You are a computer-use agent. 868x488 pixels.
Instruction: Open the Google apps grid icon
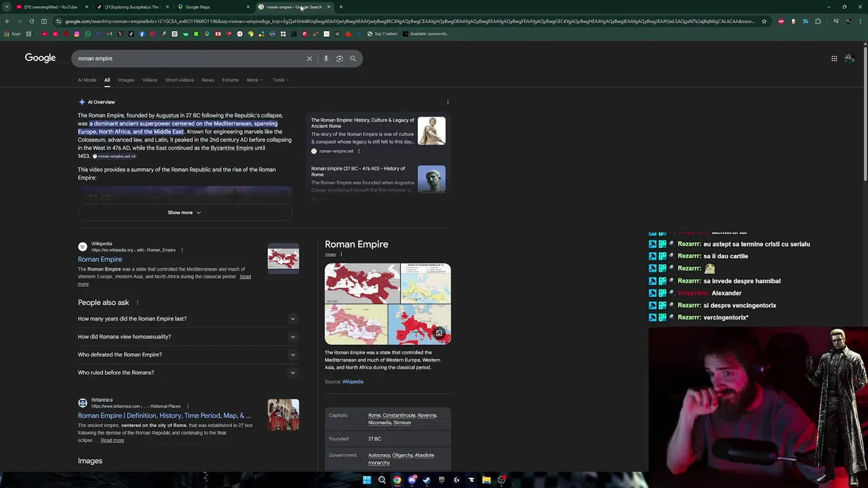(x=834, y=58)
